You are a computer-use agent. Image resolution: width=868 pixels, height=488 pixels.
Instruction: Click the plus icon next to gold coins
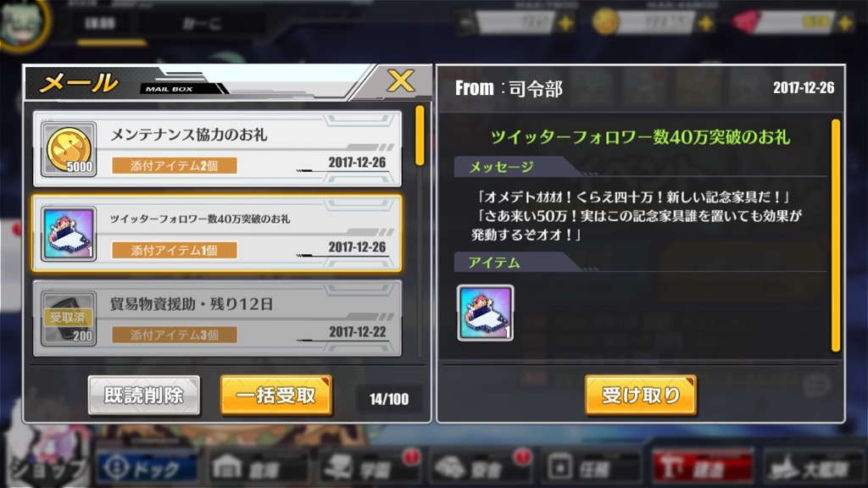[x=706, y=23]
